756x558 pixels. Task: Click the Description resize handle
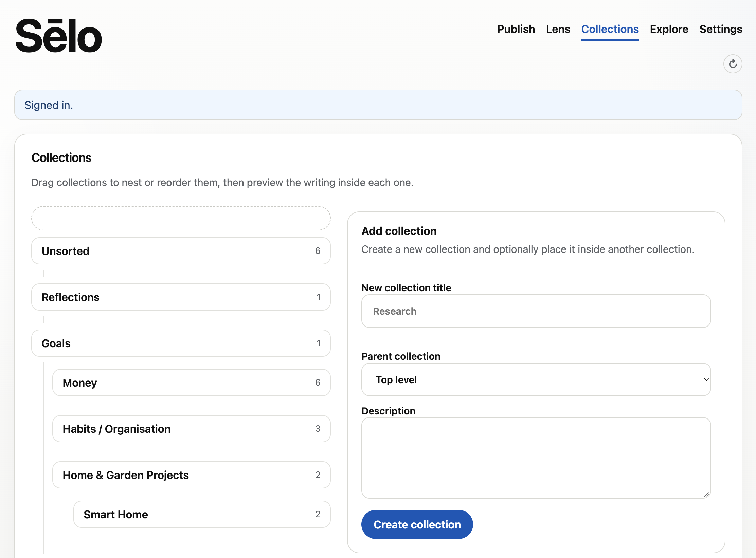pyautogui.click(x=706, y=494)
